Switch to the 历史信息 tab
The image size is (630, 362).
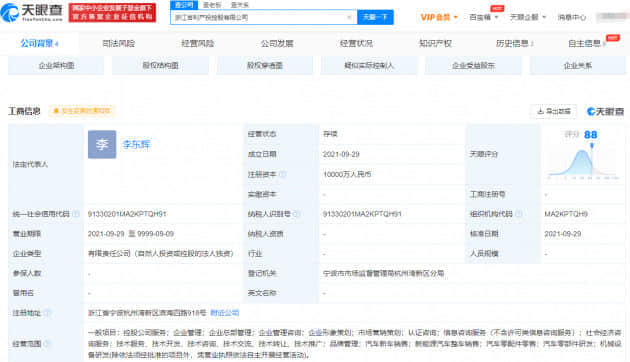514,43
